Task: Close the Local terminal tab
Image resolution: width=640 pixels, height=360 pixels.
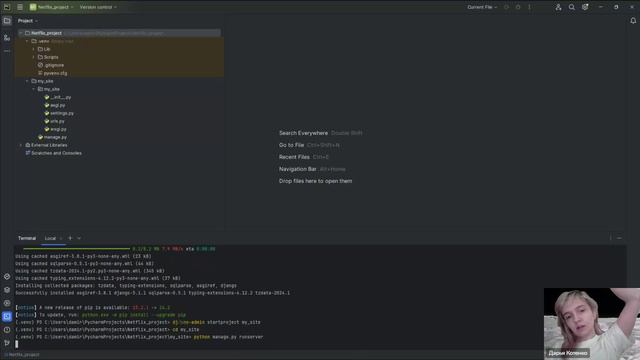Action: (x=61, y=238)
